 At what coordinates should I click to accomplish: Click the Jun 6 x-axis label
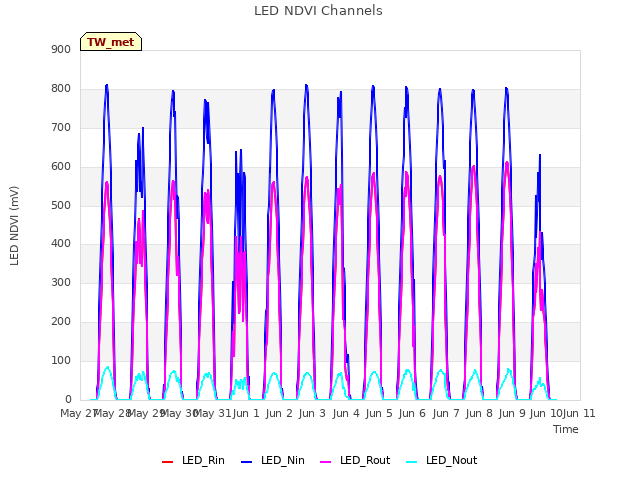[412, 413]
